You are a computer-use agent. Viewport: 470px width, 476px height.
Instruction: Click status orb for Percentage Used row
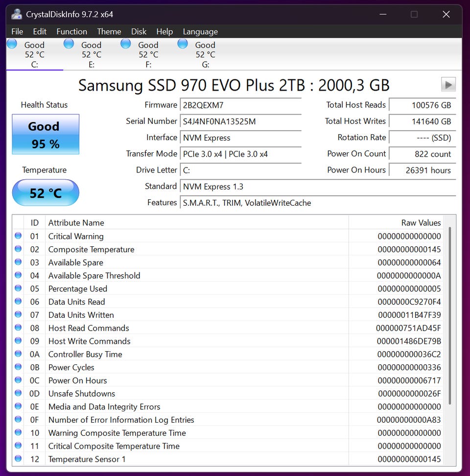[18, 288]
